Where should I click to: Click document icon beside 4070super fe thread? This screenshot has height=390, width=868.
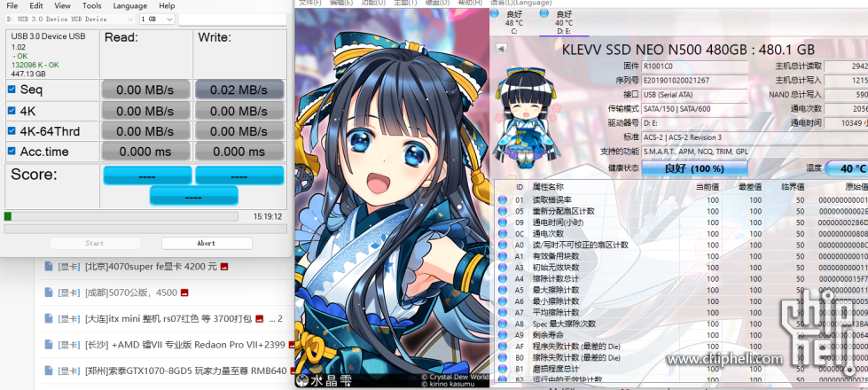(49, 267)
